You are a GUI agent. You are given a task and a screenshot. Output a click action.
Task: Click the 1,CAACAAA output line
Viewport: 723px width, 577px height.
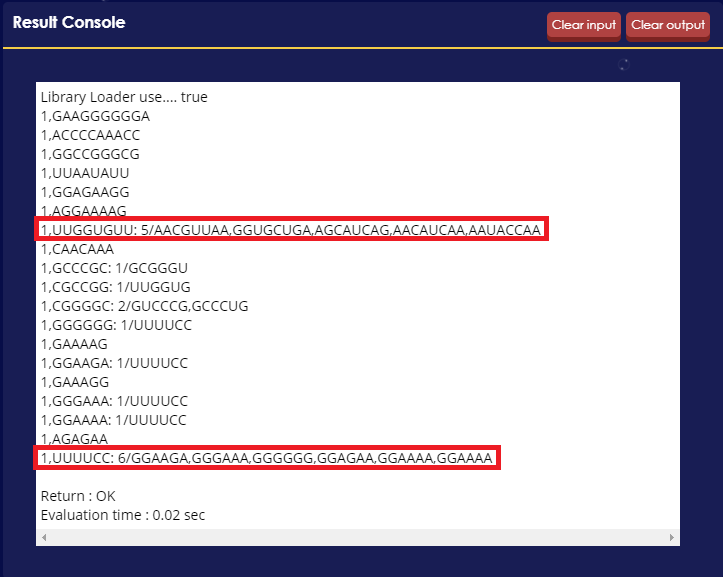[77, 249]
